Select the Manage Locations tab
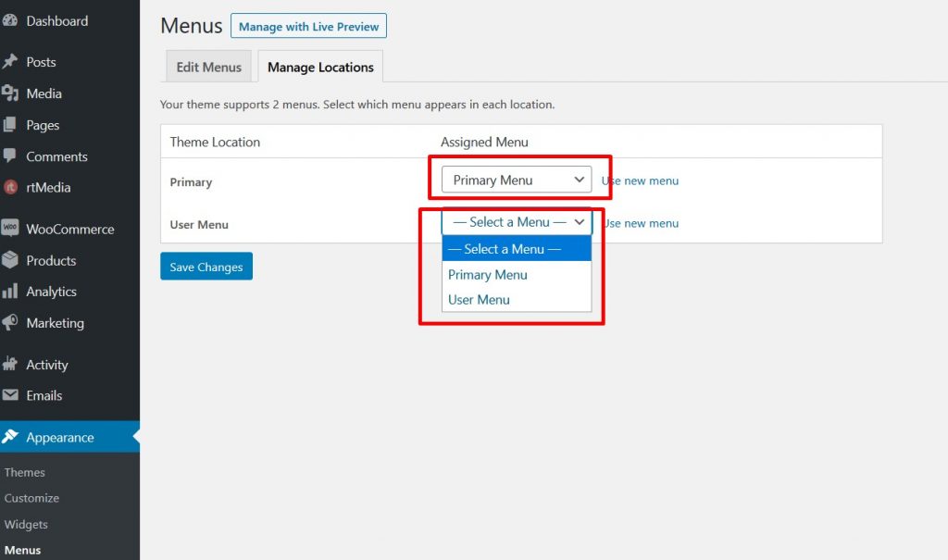The height and width of the screenshot is (560, 948). pos(320,67)
